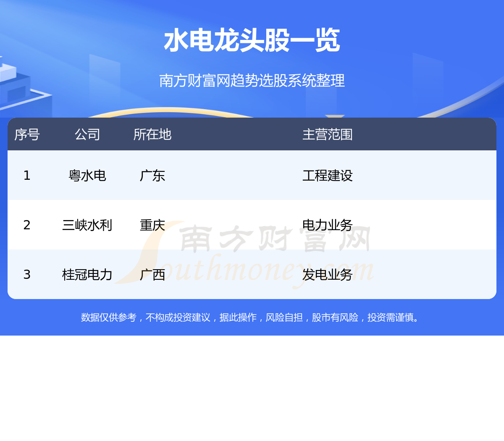The image size is (504, 441).
Task: Select company cell 粤水电
Action: [87, 175]
